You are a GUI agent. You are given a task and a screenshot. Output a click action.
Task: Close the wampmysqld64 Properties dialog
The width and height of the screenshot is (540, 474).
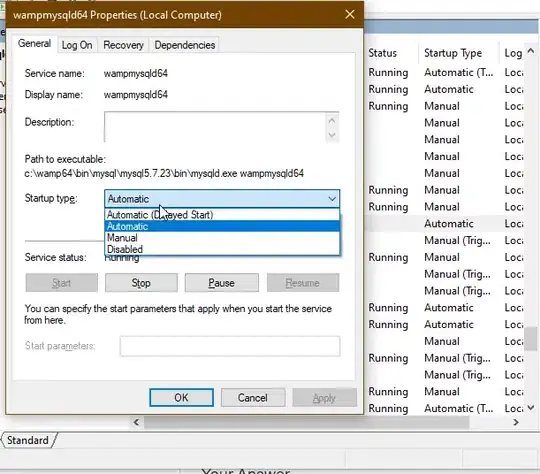[x=350, y=14]
